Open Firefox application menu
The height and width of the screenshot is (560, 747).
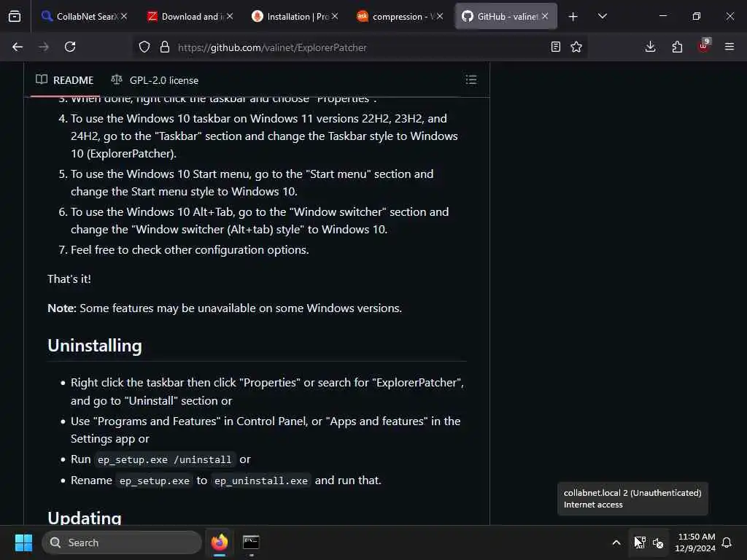729,47
